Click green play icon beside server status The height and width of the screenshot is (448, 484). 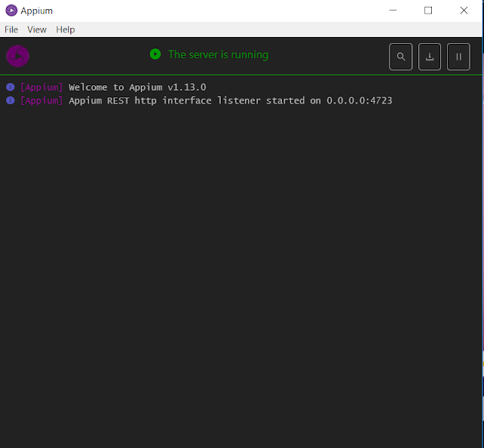(x=155, y=54)
